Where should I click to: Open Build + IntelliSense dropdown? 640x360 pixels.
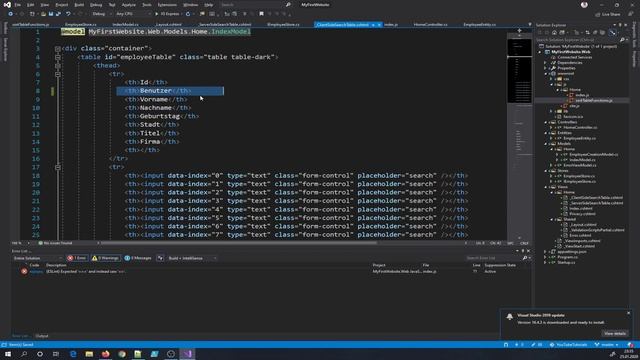192,258
